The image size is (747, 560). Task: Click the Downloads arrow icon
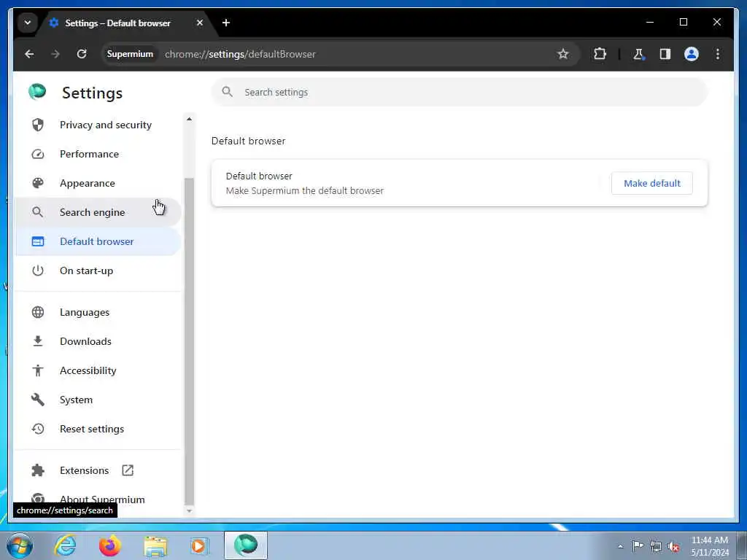(38, 341)
